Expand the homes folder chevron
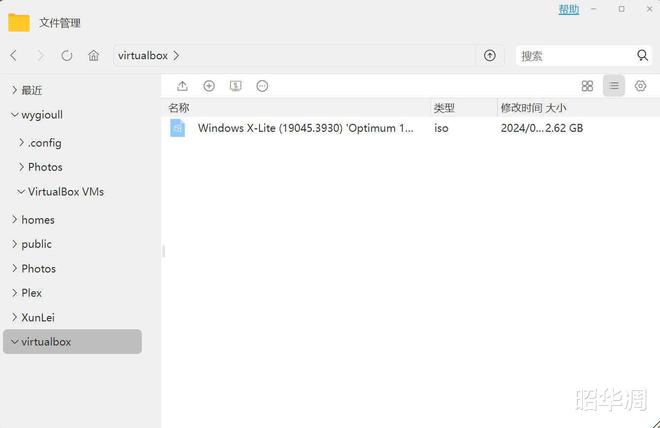 (14, 219)
